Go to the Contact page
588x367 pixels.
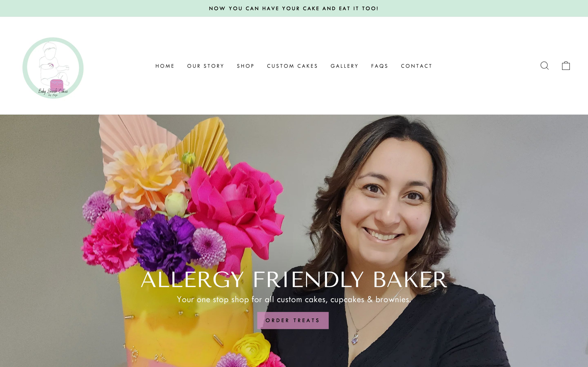click(416, 66)
